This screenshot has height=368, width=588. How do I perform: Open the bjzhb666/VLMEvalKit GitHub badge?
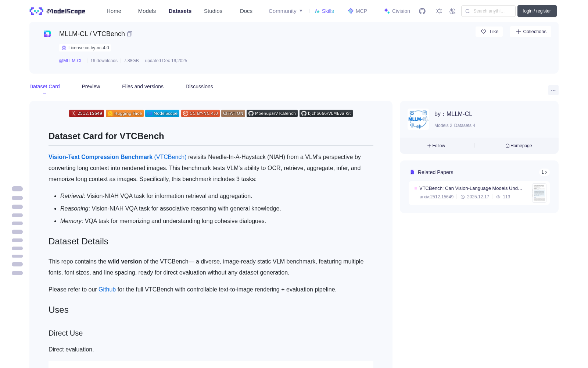[326, 113]
